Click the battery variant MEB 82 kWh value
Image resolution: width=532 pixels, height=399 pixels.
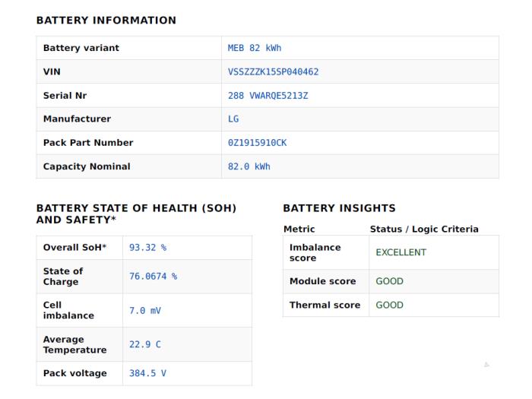point(255,48)
